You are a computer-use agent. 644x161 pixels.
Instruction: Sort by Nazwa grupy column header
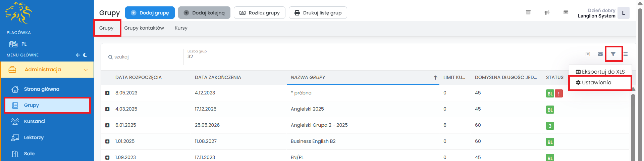308,77
